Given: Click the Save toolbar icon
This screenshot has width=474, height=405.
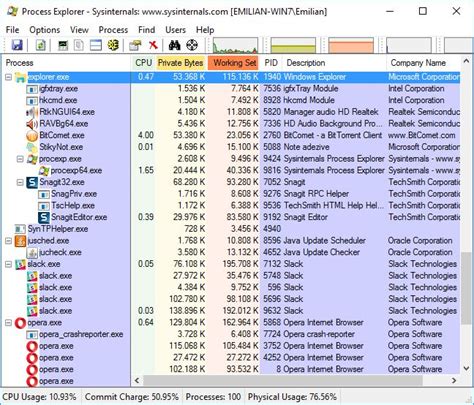Looking at the screenshot, I should pyautogui.click(x=17, y=45).
